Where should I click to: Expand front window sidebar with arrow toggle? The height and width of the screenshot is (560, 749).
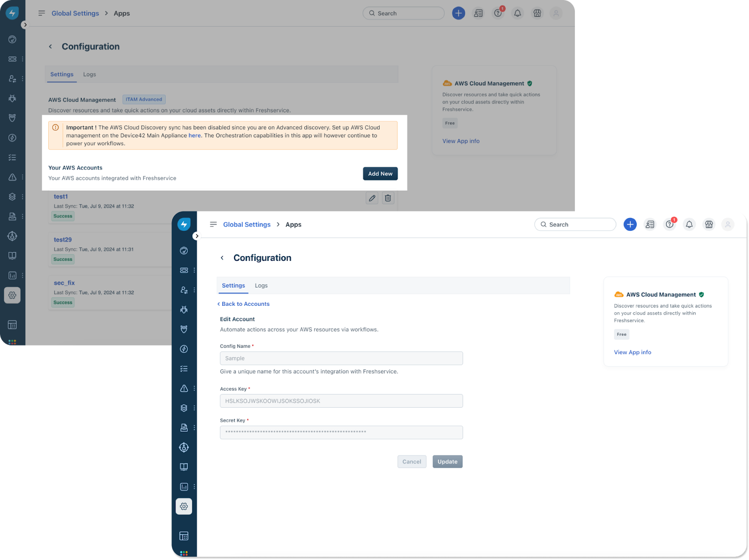pos(197,236)
